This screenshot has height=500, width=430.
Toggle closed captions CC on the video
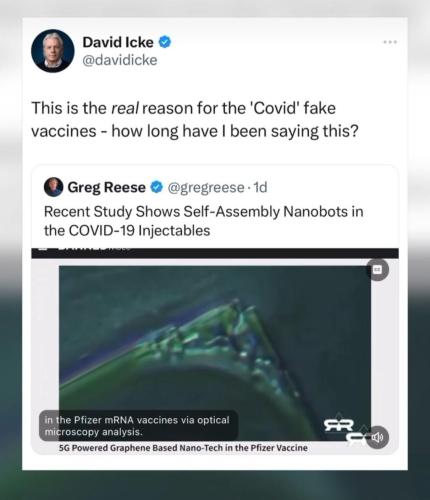[377, 269]
